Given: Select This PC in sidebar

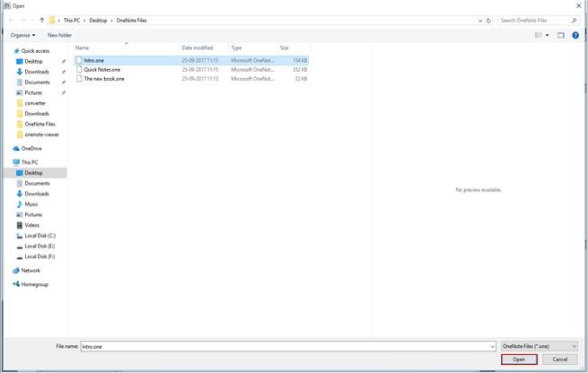Looking at the screenshot, I should tap(30, 162).
